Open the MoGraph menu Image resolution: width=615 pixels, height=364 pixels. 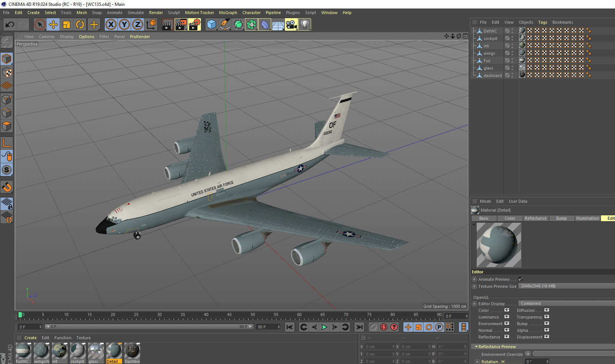tap(228, 13)
